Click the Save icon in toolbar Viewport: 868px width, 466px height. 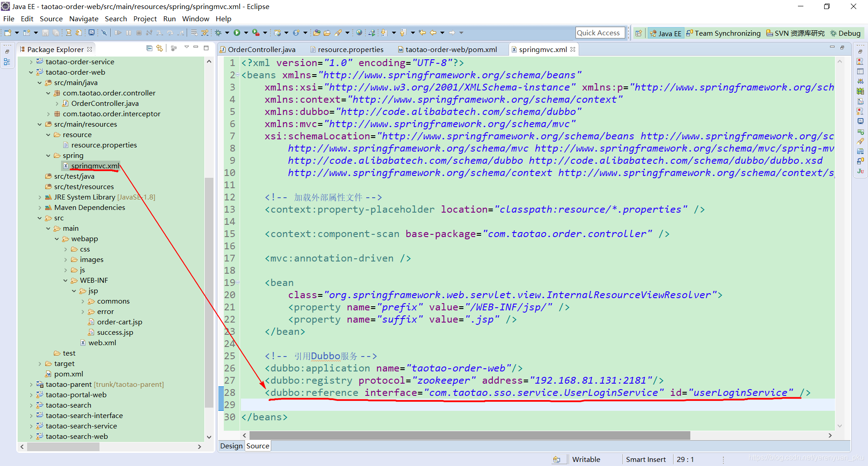[x=45, y=33]
